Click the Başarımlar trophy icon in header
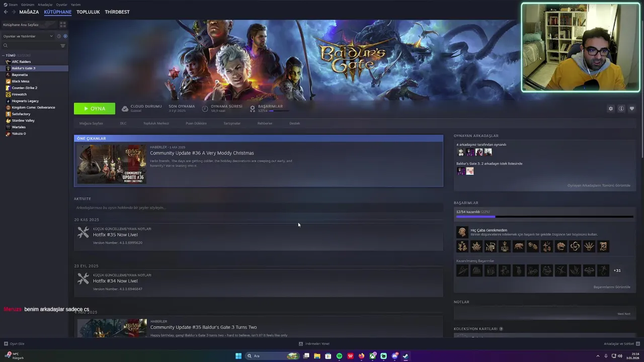The image size is (644, 362). click(x=253, y=109)
